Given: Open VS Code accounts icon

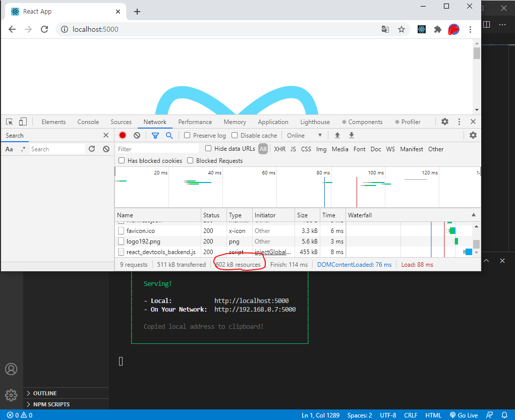Looking at the screenshot, I should click(11, 369).
